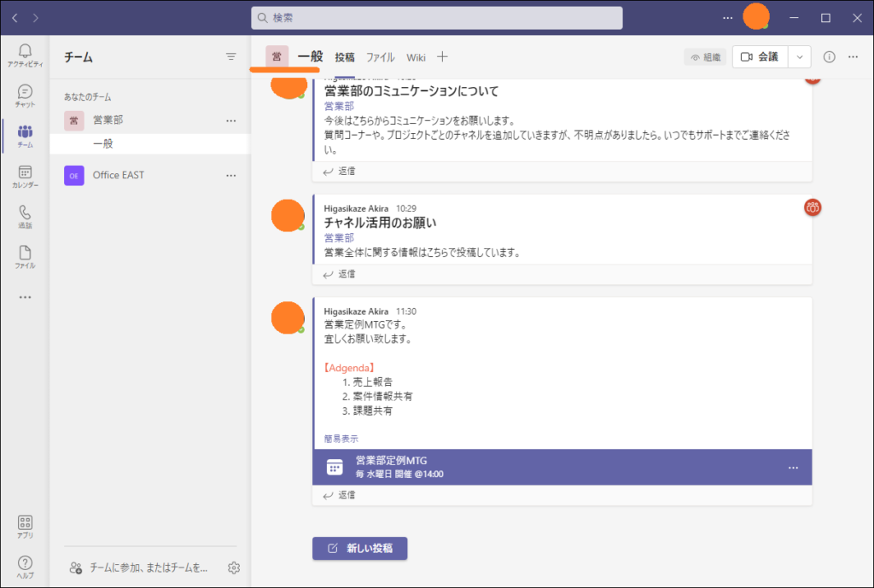Image resolution: width=874 pixels, height=588 pixels.
Task: Go forward with the right arrow
Action: click(x=36, y=19)
